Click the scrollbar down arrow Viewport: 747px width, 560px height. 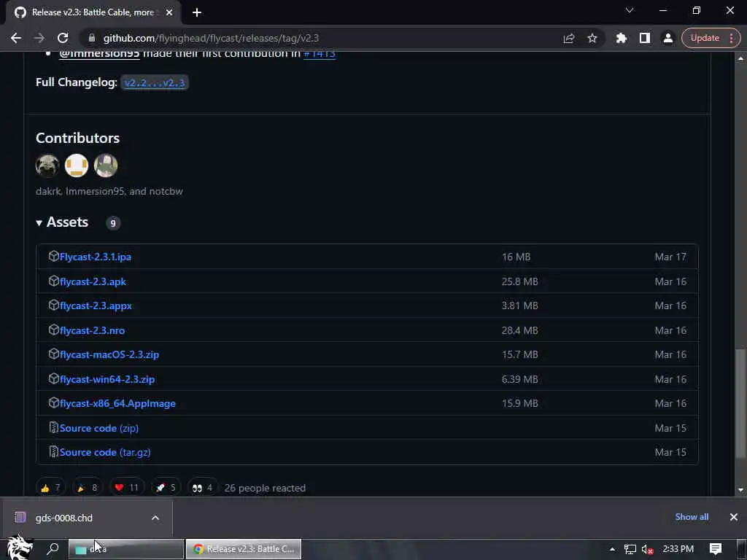(740, 490)
